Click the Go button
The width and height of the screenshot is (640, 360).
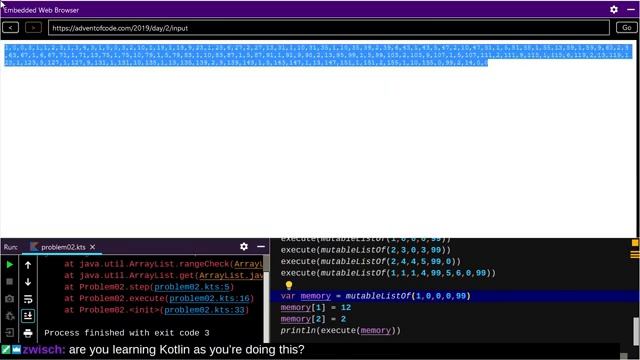[x=627, y=28]
